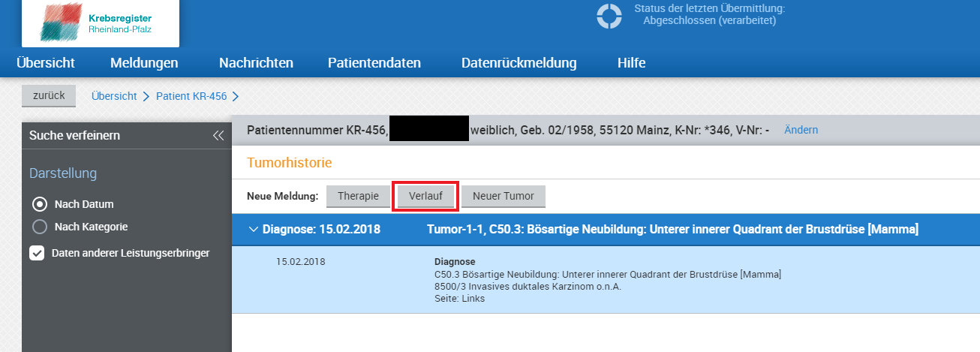Collapse the Suche verfeinern sidebar panel

218,136
